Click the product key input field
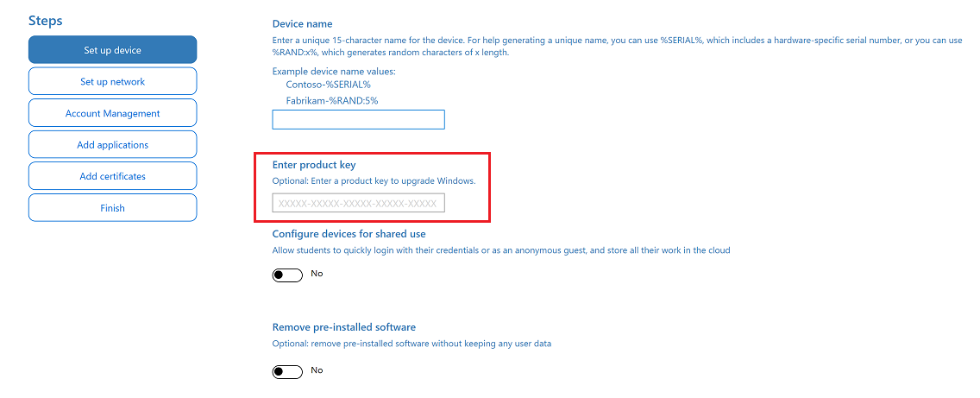This screenshot has width=980, height=398. [x=358, y=204]
